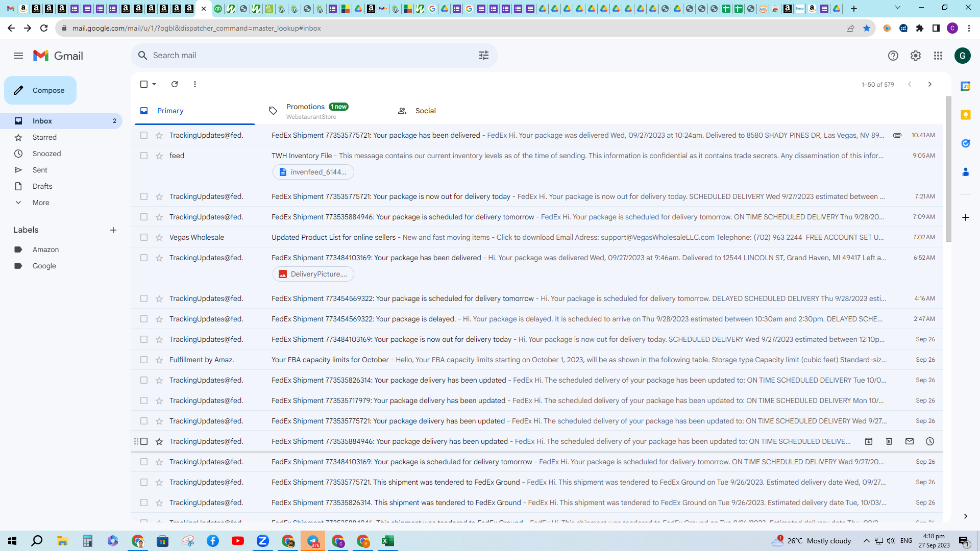
Task: Open the Chrome three-dot menu
Action: coord(969,28)
